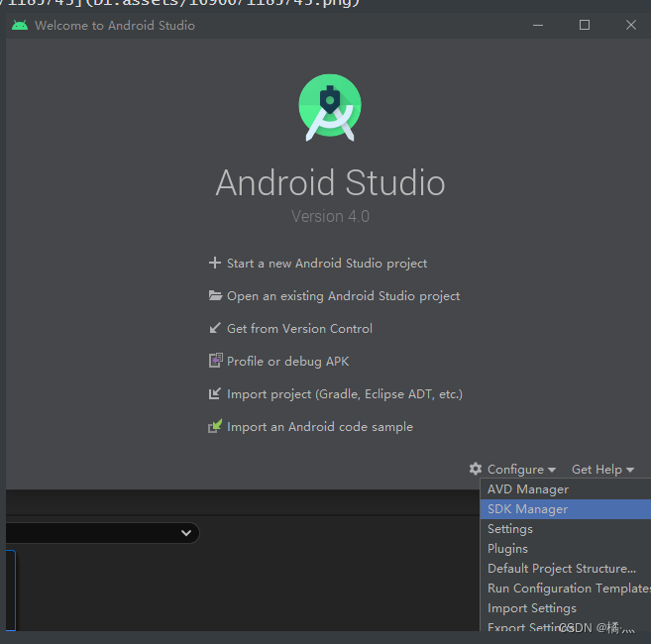Open the dark combo box chevron below the window
This screenshot has height=644, width=651.
(x=186, y=533)
